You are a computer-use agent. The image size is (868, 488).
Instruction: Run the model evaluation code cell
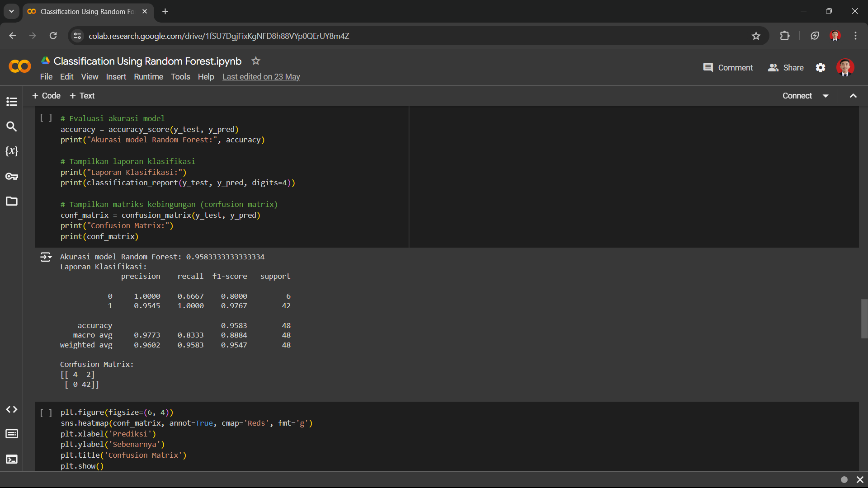coord(46,118)
